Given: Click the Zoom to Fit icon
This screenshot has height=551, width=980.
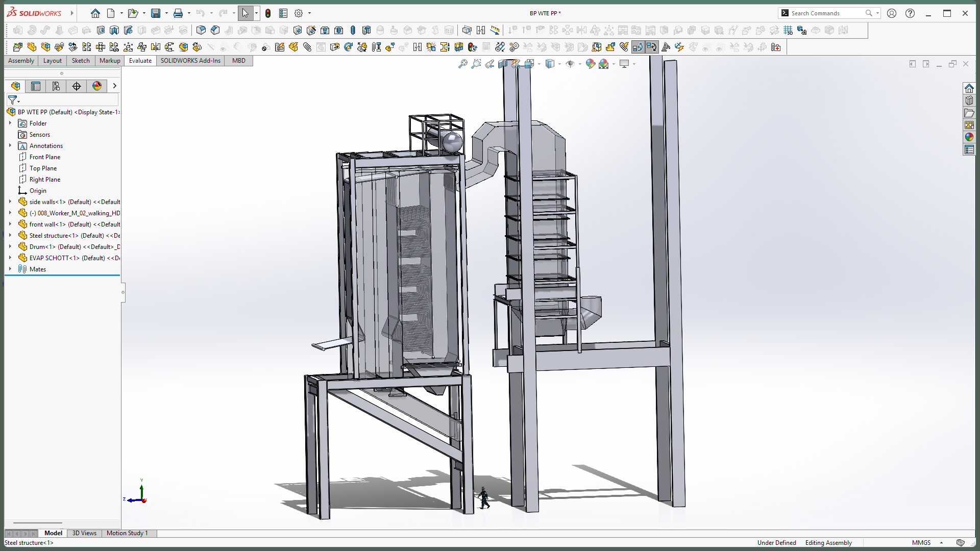Looking at the screenshot, I should (462, 64).
